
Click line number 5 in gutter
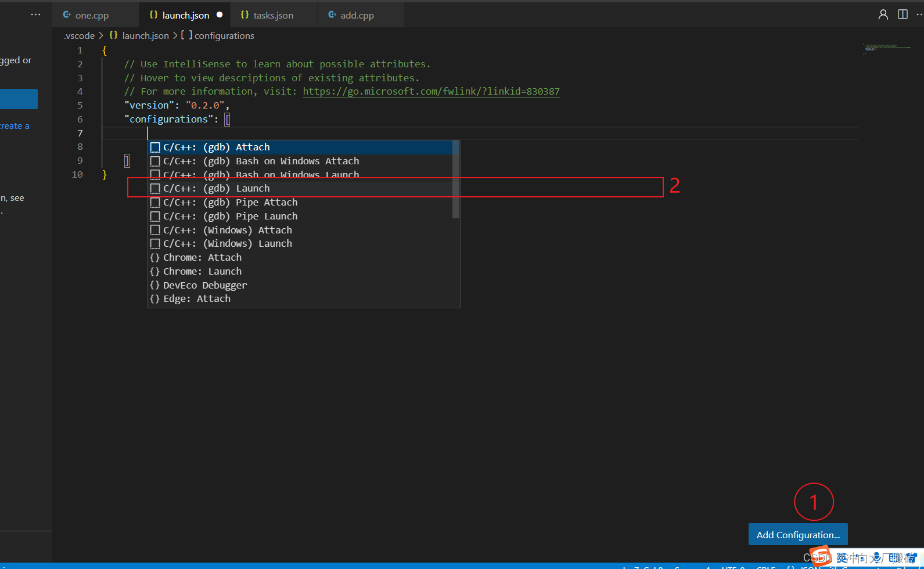80,106
